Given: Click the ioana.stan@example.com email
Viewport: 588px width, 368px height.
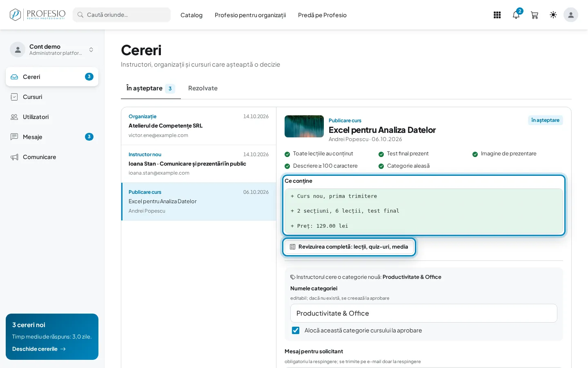Looking at the screenshot, I should tap(159, 173).
